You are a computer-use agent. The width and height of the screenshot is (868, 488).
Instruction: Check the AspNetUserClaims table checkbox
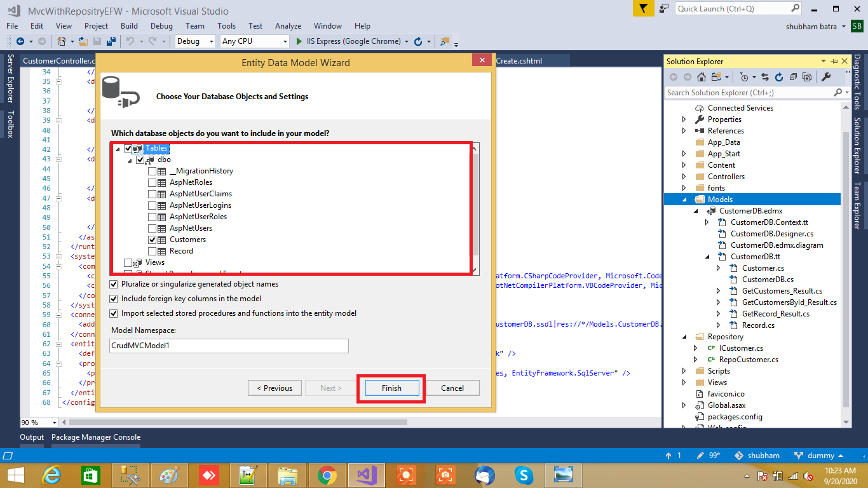click(x=152, y=194)
